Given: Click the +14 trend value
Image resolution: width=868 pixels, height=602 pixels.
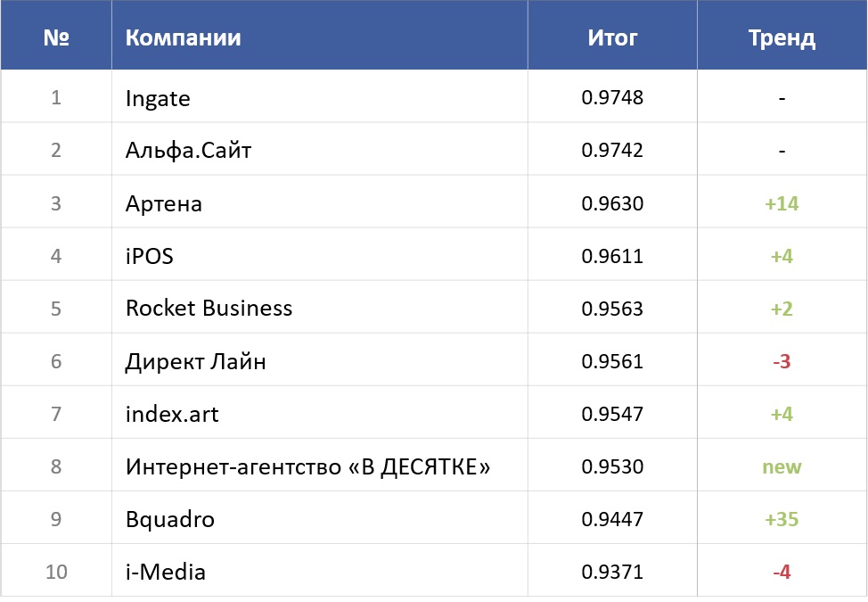Looking at the screenshot, I should [x=782, y=203].
